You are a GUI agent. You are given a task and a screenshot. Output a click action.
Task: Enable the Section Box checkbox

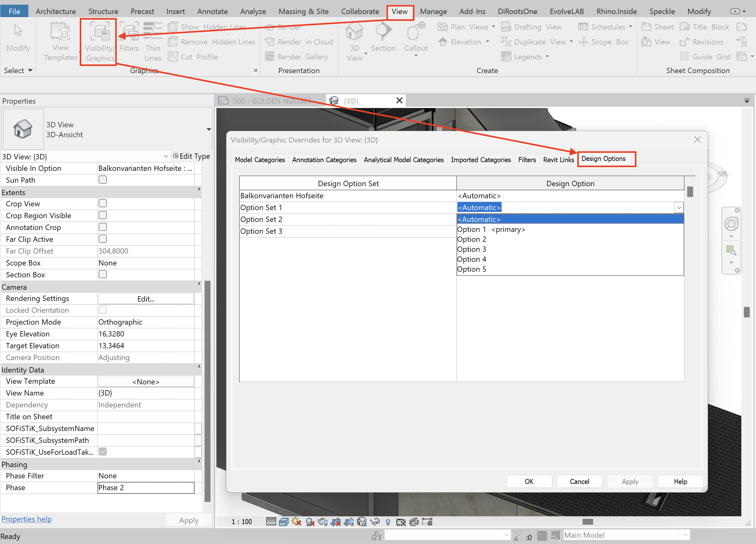103,274
